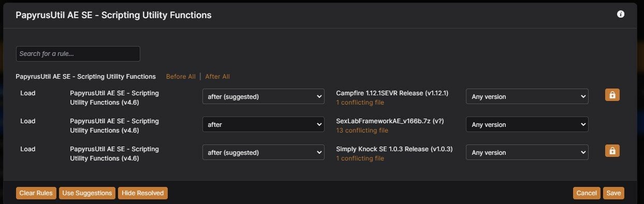The height and width of the screenshot is (204, 644).
Task: Open Simply Knock's 1 conflicting file link
Action: point(360,158)
